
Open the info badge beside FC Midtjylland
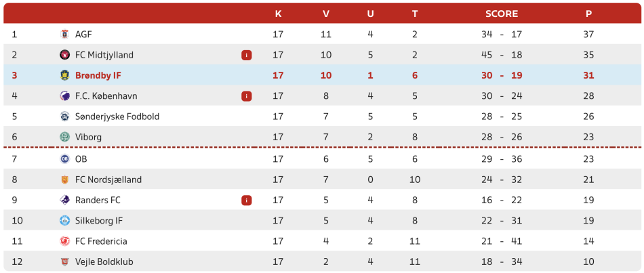247,55
